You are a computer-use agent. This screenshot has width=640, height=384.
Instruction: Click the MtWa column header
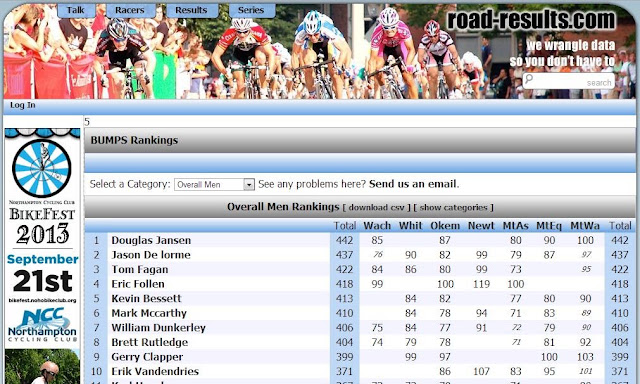click(585, 226)
